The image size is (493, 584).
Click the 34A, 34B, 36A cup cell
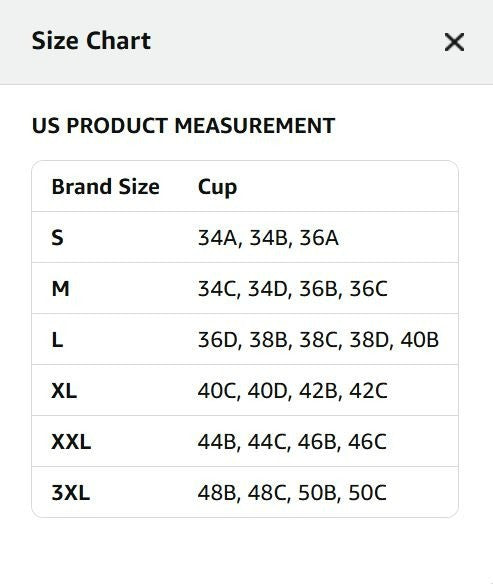point(268,238)
